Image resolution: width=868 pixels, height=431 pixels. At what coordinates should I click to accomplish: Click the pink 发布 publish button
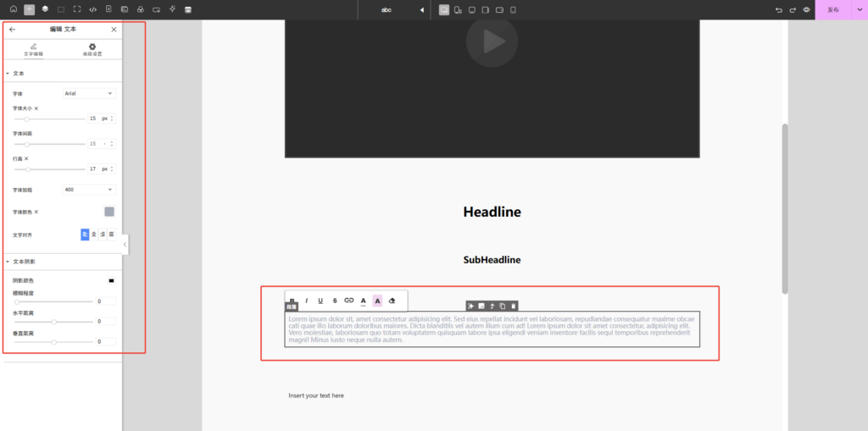833,9
